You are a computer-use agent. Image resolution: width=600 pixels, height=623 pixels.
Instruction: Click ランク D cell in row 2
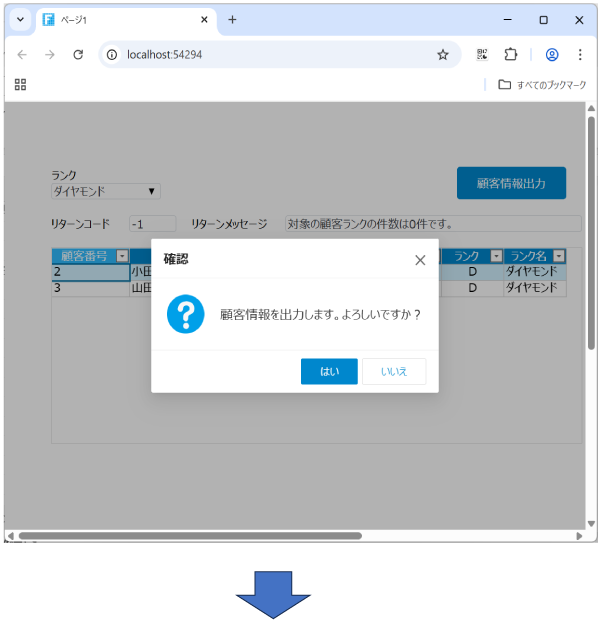coord(472,272)
